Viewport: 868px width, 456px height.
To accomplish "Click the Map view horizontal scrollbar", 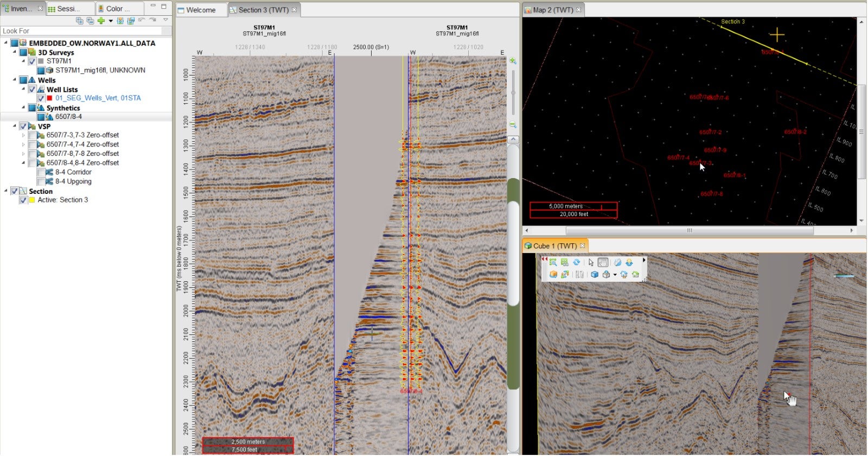I will click(689, 231).
